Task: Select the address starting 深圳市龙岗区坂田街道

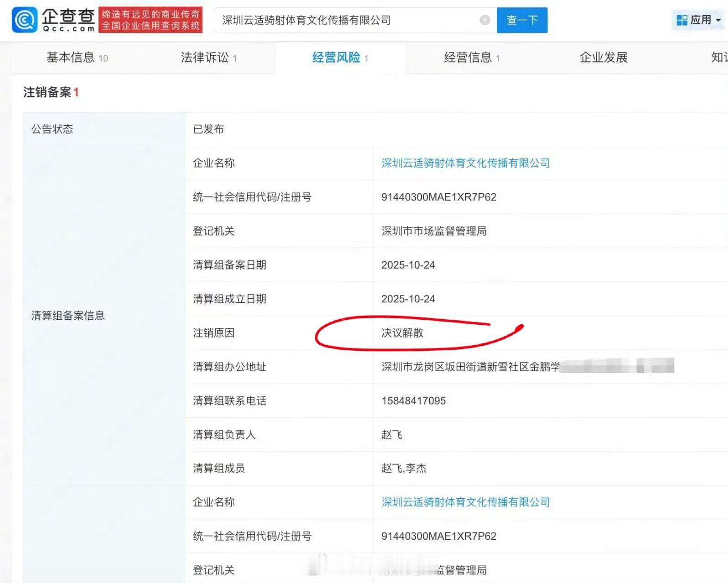Action: coord(470,367)
